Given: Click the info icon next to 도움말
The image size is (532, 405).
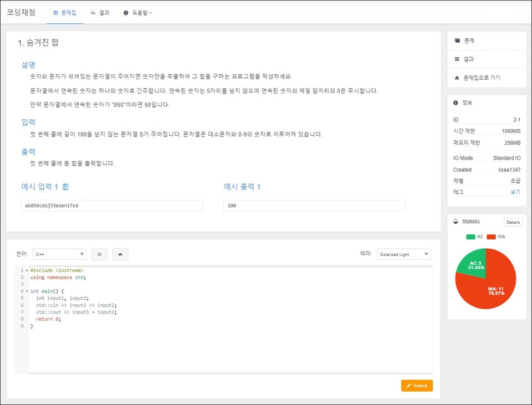Looking at the screenshot, I should click(126, 13).
